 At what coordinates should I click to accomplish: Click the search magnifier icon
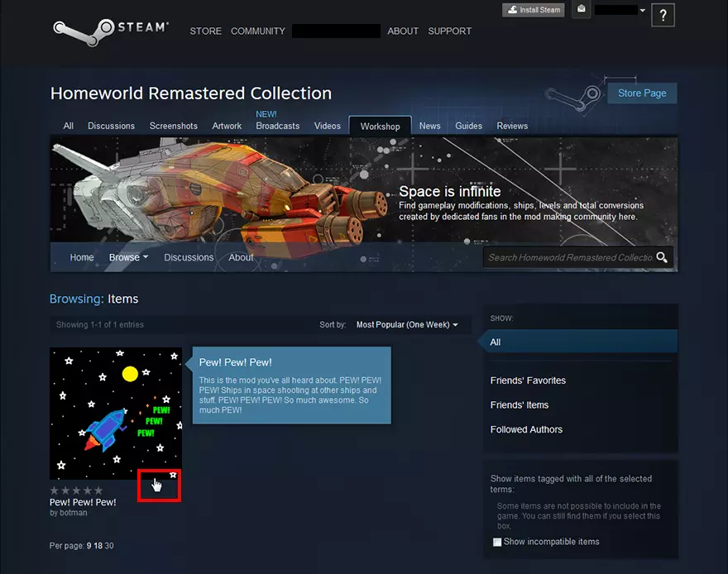[662, 257]
